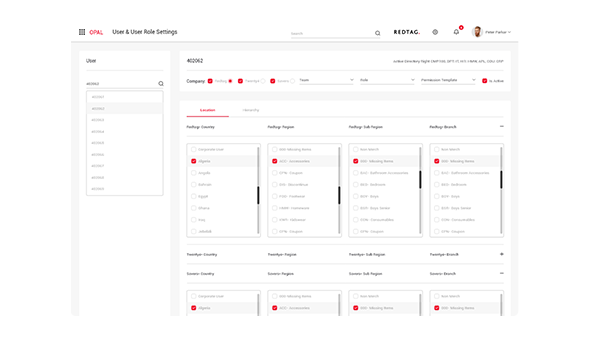Check Angola in Redtag Country list
This screenshot has height=360, width=590.
tap(193, 173)
